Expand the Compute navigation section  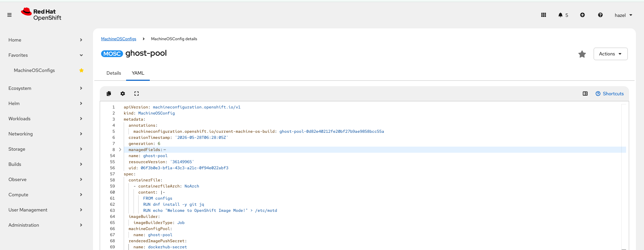46,195
